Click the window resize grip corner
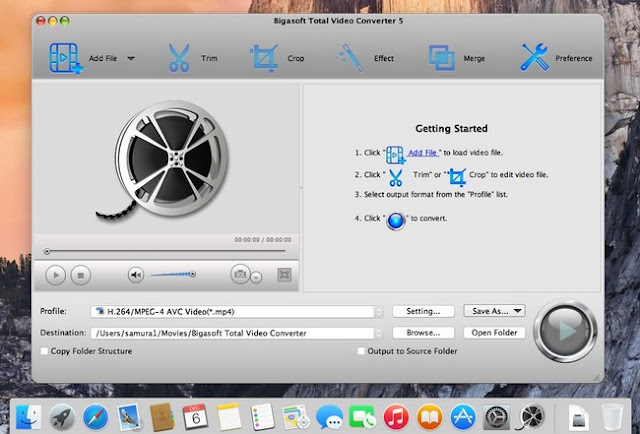 (598, 378)
